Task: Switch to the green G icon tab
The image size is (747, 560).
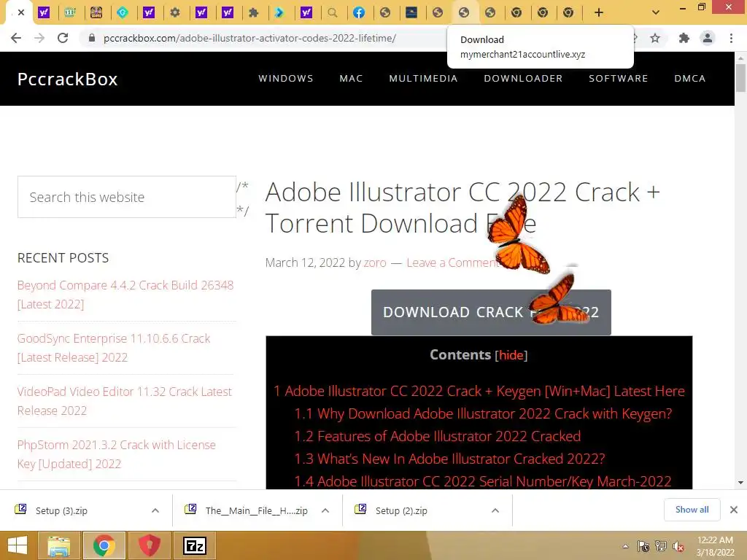Action: (x=123, y=13)
